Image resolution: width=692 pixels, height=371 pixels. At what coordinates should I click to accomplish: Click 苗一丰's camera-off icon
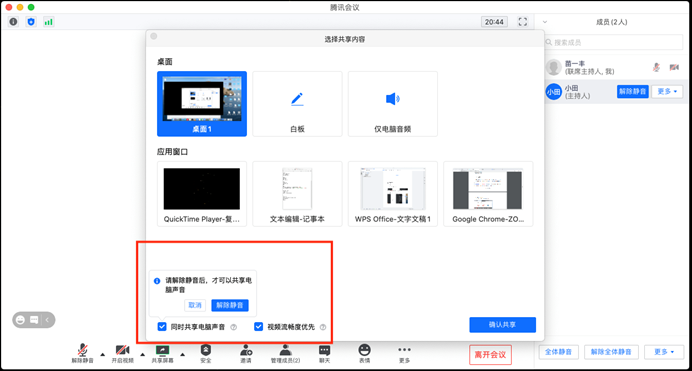click(x=674, y=67)
